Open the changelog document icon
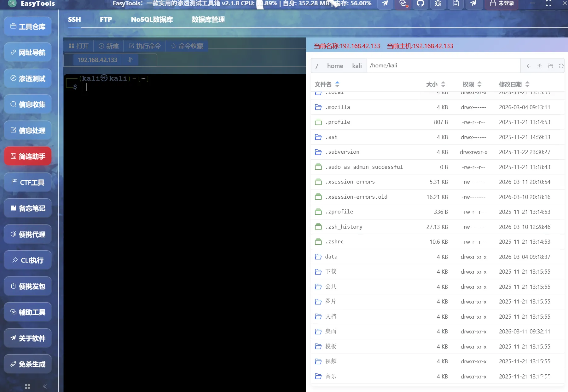The image size is (568, 392). [x=455, y=4]
